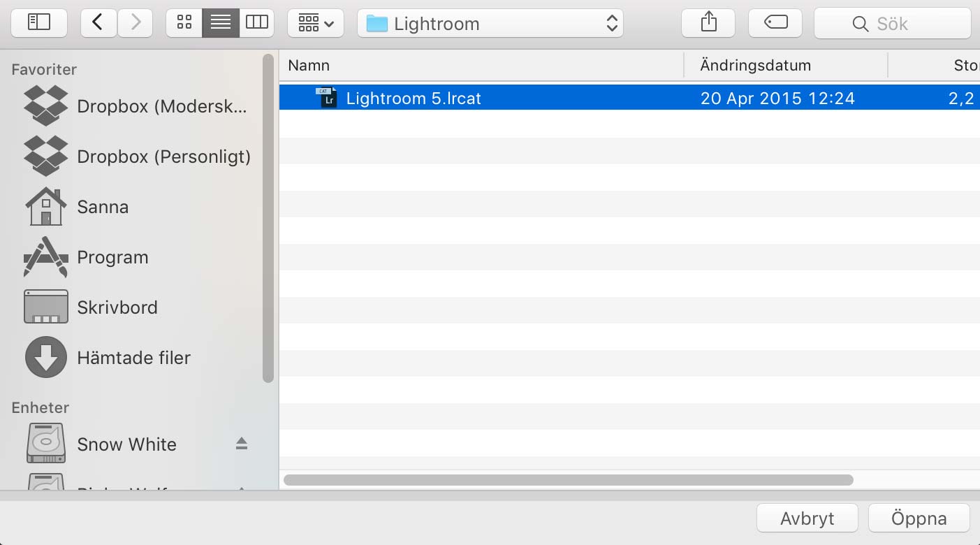The width and height of the screenshot is (980, 545).
Task: Select the Lightroom 5.lrcat file
Action: click(x=629, y=99)
